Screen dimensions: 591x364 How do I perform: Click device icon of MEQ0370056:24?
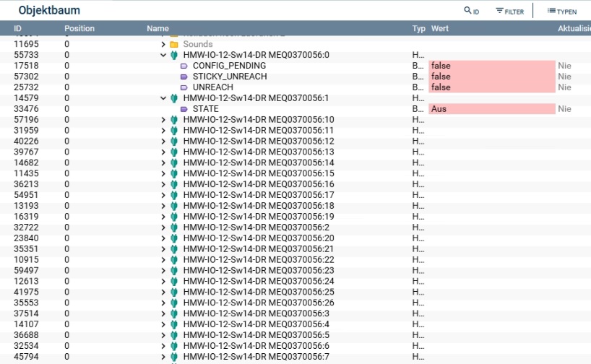pyautogui.click(x=173, y=282)
